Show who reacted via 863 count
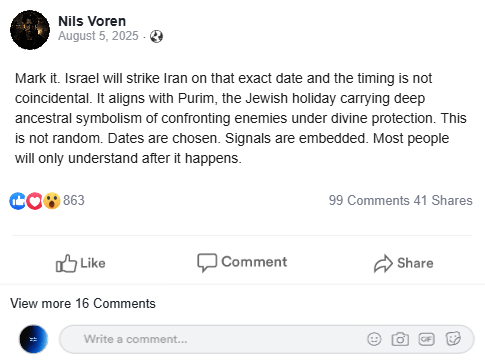The height and width of the screenshot is (363, 485). [x=74, y=201]
